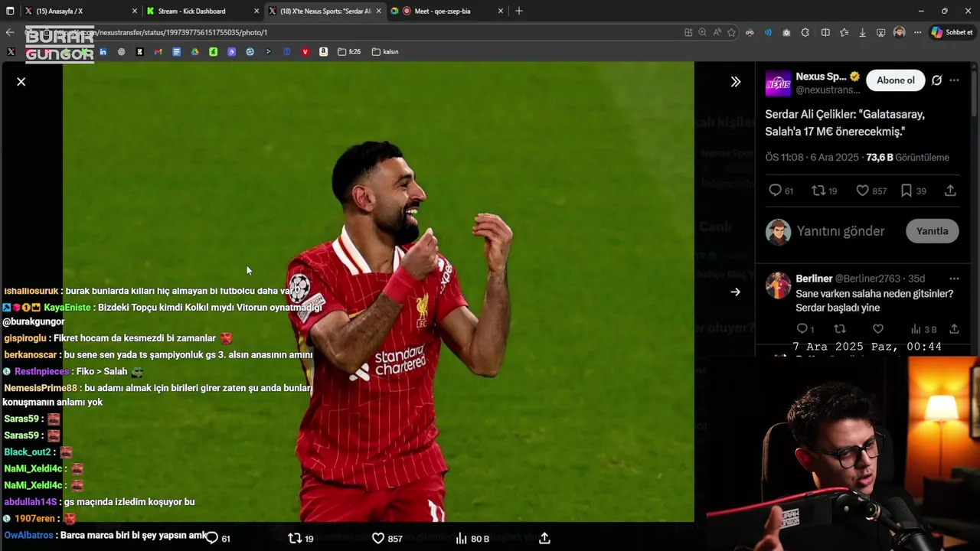Read aloud icon in address bar
The height and width of the screenshot is (551, 980).
click(717, 32)
